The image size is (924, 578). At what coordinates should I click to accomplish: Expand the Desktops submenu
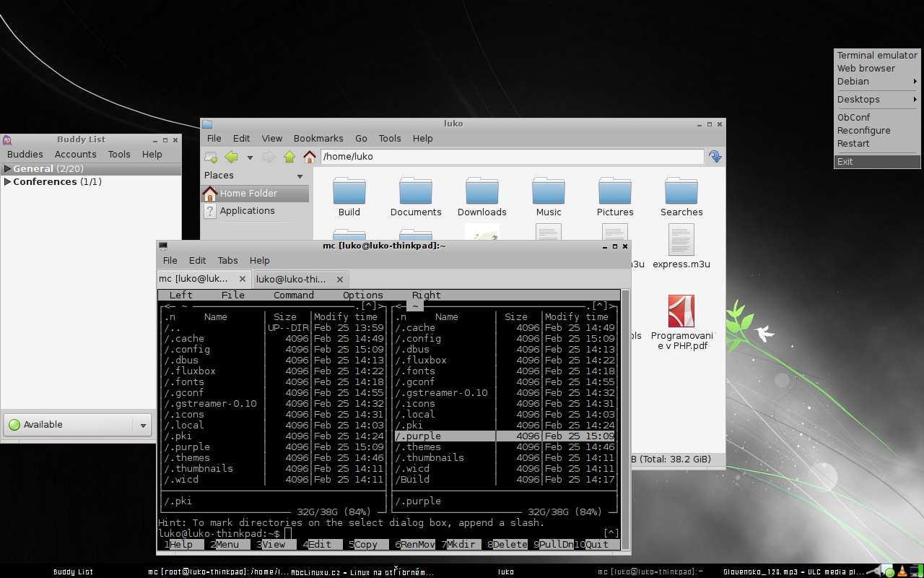pos(877,100)
